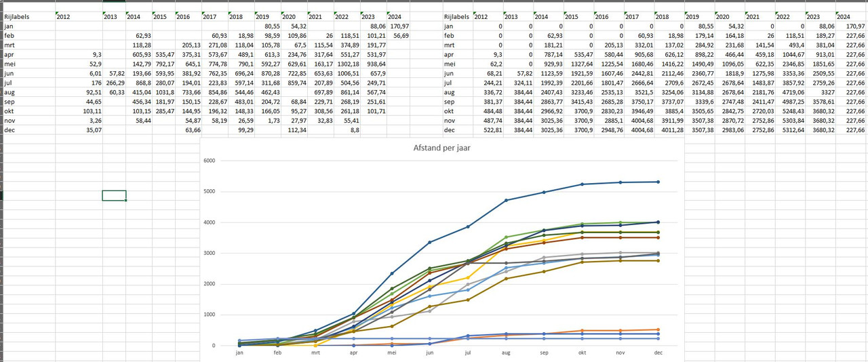Click the 'jun' label on chart's horizontal axis
The image size is (868, 362).
(429, 353)
